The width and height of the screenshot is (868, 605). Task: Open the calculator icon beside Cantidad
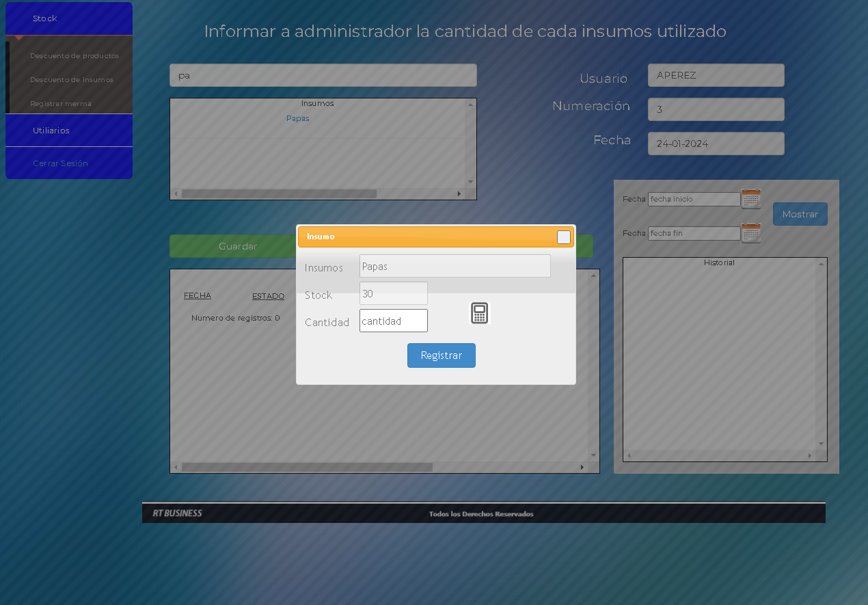[x=479, y=313]
